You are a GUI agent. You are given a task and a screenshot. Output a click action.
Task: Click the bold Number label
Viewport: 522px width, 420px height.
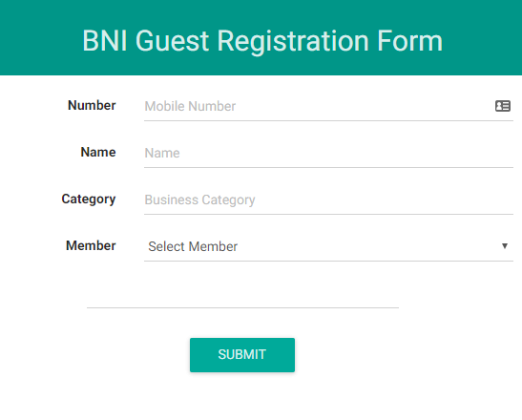(x=92, y=105)
